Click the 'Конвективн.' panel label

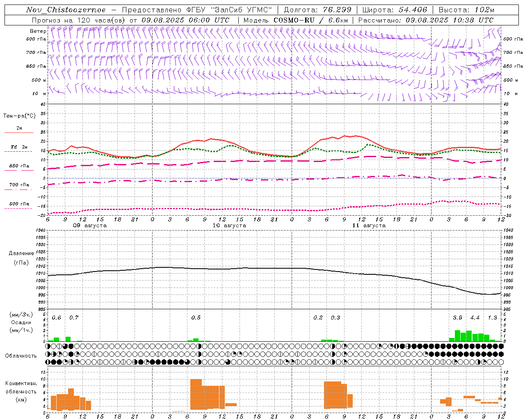click(21, 383)
